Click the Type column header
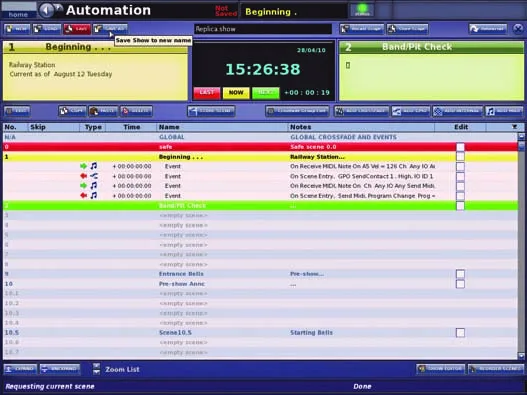 (93, 127)
